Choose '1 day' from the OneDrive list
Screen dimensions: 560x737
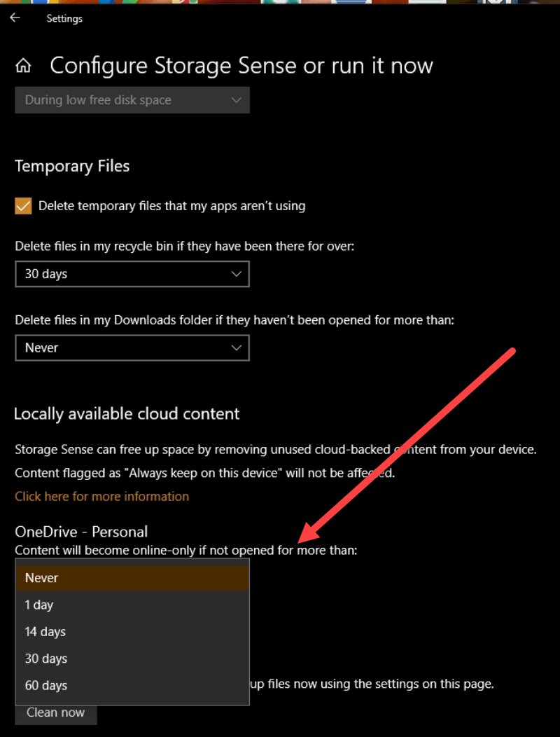132,605
